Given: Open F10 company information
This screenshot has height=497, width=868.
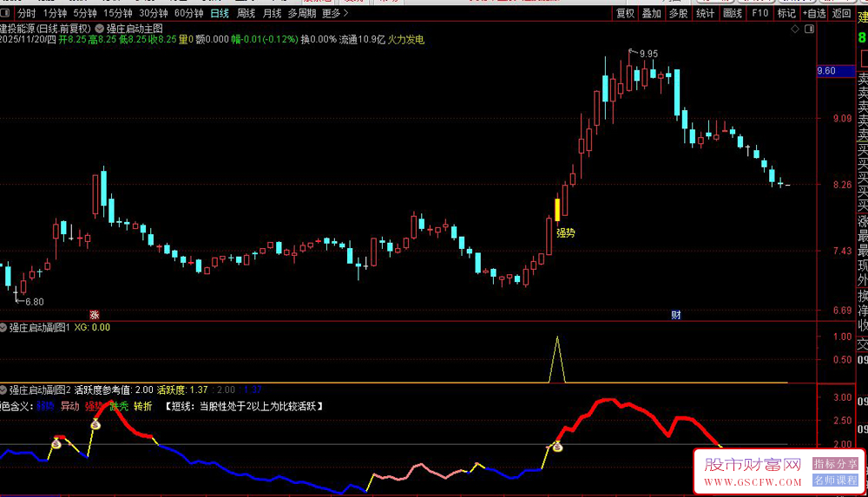Looking at the screenshot, I should 760,13.
